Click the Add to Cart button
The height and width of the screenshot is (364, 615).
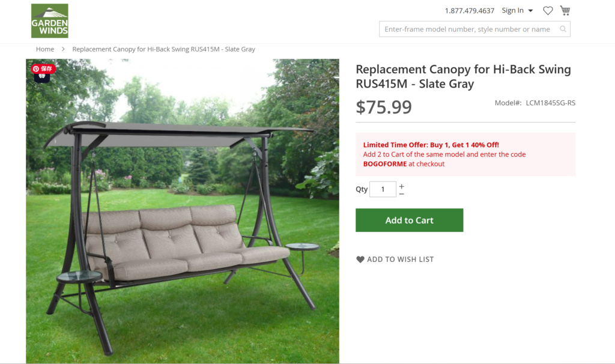(410, 220)
